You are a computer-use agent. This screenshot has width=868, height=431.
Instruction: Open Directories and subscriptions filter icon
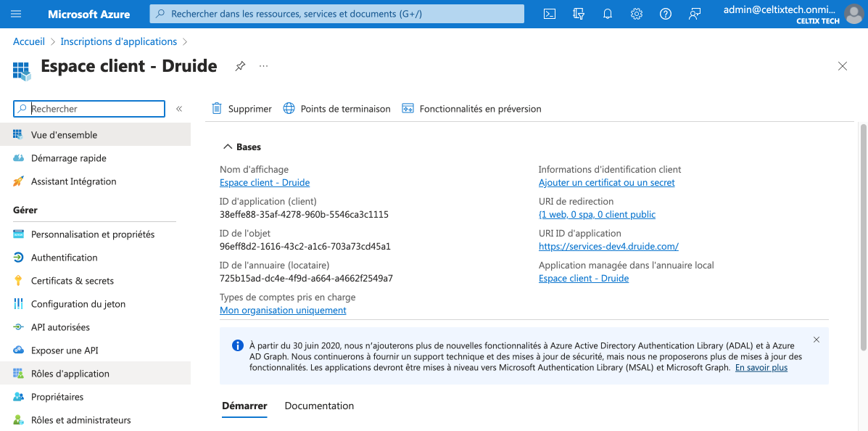(x=579, y=14)
